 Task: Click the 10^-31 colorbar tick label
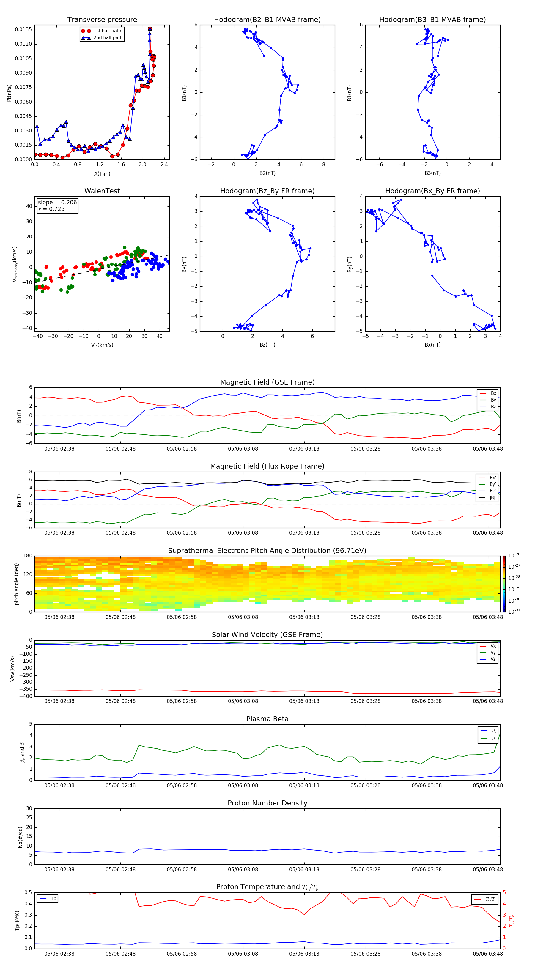click(x=514, y=611)
